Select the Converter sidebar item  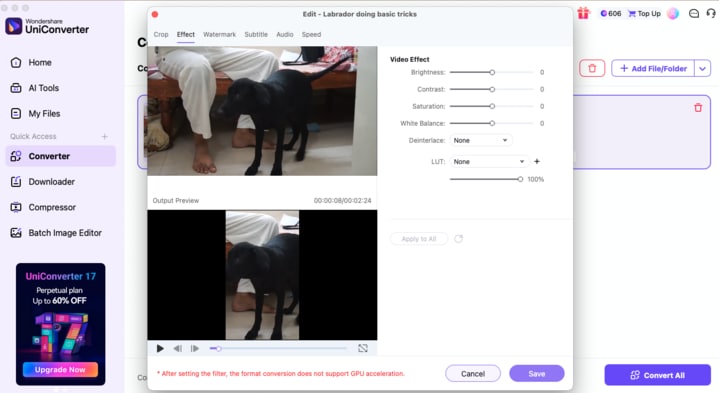tap(61, 156)
